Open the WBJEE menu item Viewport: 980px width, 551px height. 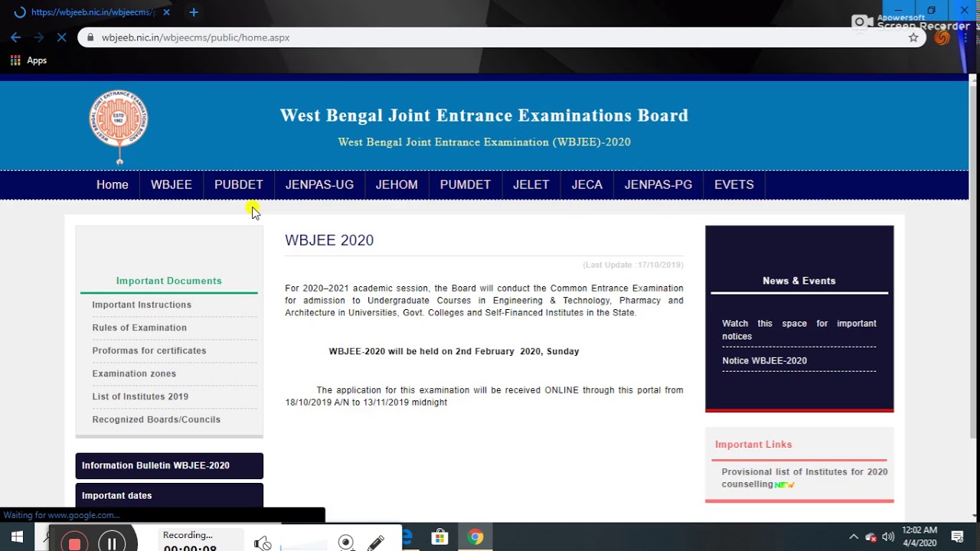(171, 184)
